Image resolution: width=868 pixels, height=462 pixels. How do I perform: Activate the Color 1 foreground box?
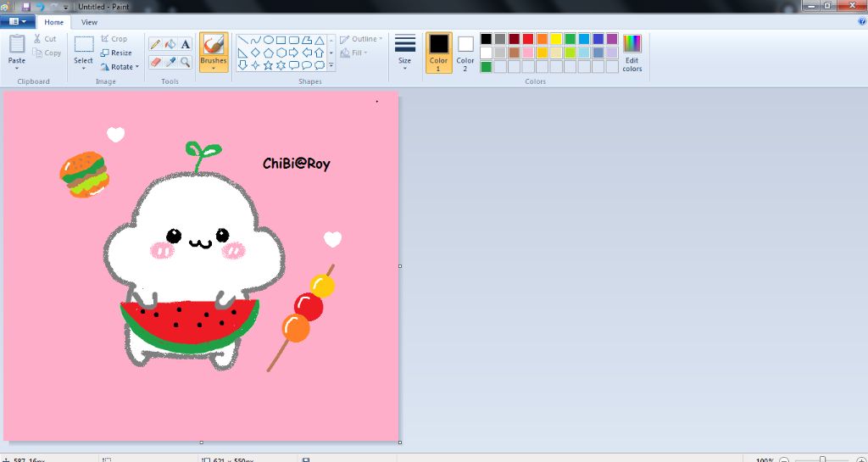438,53
